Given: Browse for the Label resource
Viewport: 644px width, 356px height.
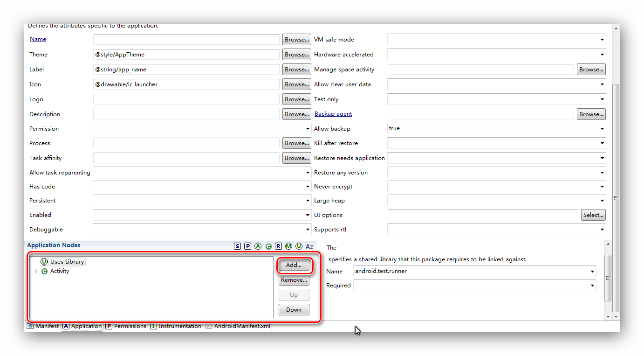Looking at the screenshot, I should coord(297,70).
